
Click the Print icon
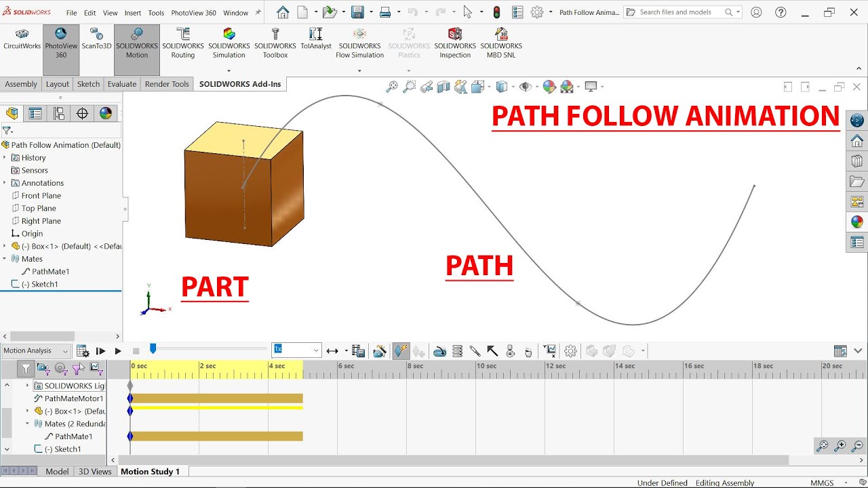[385, 12]
